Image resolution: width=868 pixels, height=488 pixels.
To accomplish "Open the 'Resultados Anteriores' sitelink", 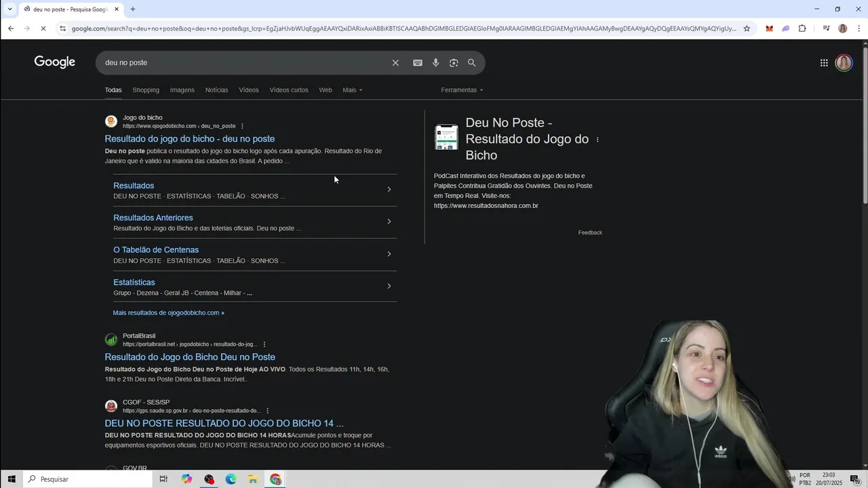I will (153, 218).
